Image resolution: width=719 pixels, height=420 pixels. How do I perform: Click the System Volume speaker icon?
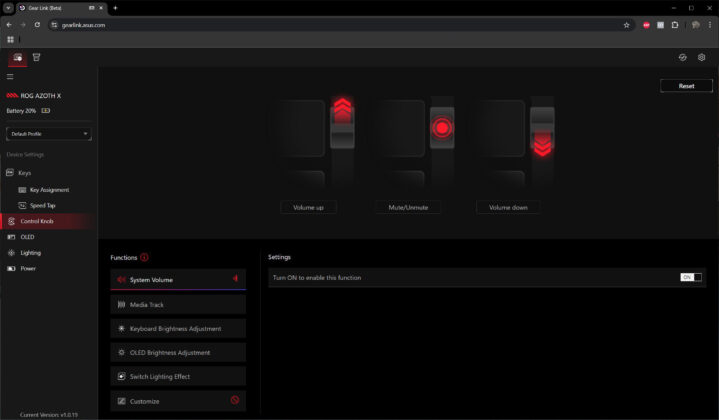tap(121, 279)
